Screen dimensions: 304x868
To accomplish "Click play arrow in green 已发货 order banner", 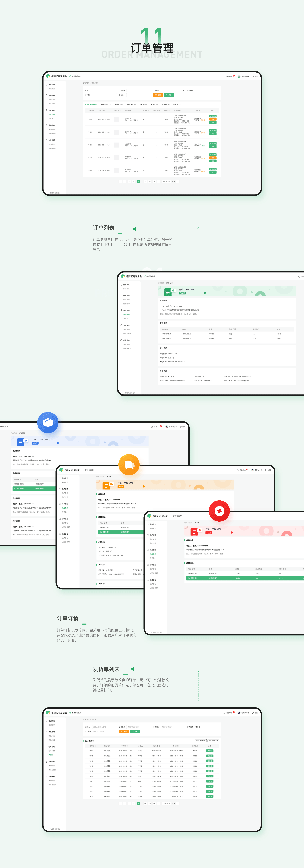I will click(x=205, y=293).
